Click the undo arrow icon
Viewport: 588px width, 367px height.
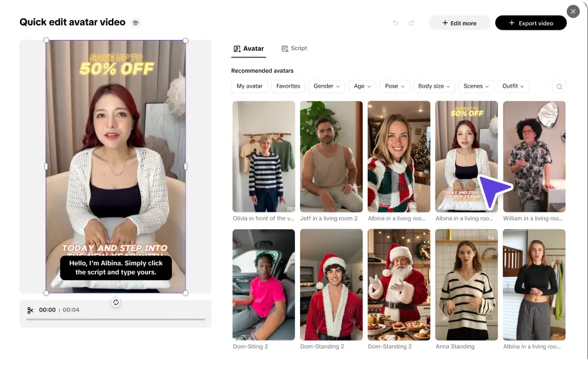tap(395, 23)
